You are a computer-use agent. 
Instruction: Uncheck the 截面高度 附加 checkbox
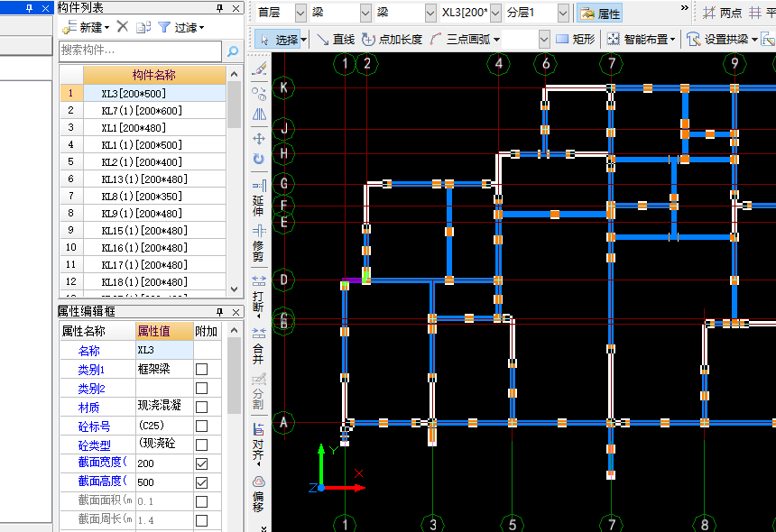pyautogui.click(x=201, y=482)
